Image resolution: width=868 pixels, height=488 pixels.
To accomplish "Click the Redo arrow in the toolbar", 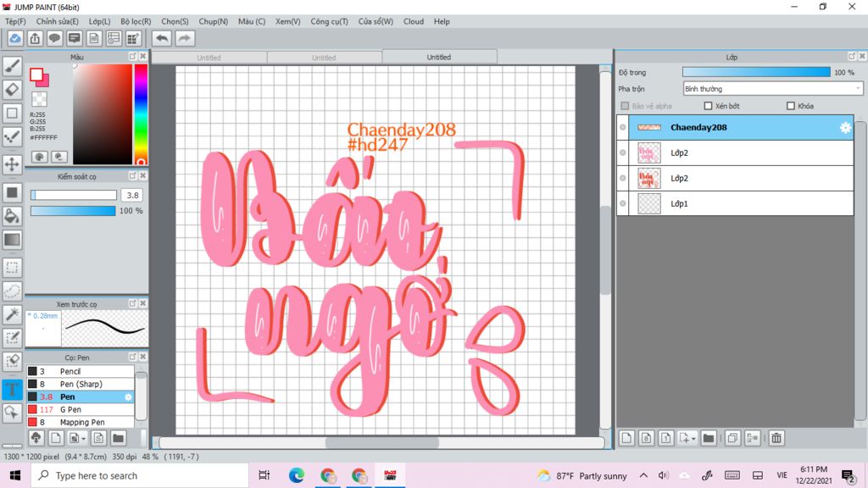I will point(185,38).
